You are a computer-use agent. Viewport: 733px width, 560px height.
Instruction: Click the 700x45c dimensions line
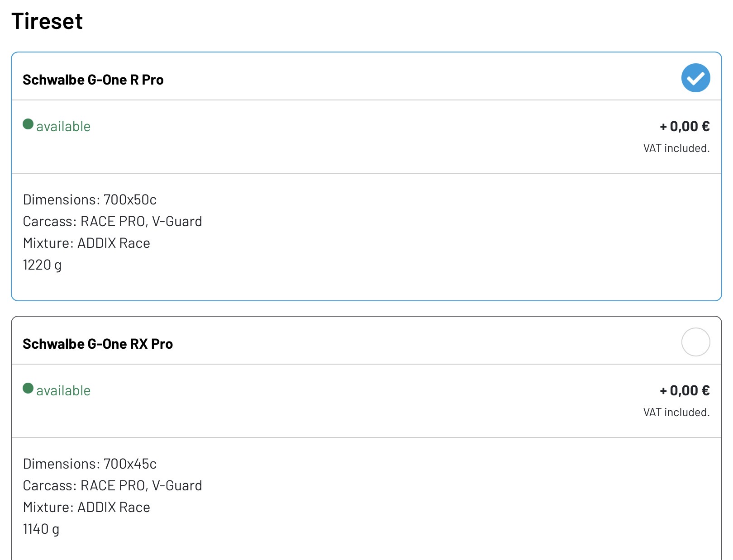[90, 464]
